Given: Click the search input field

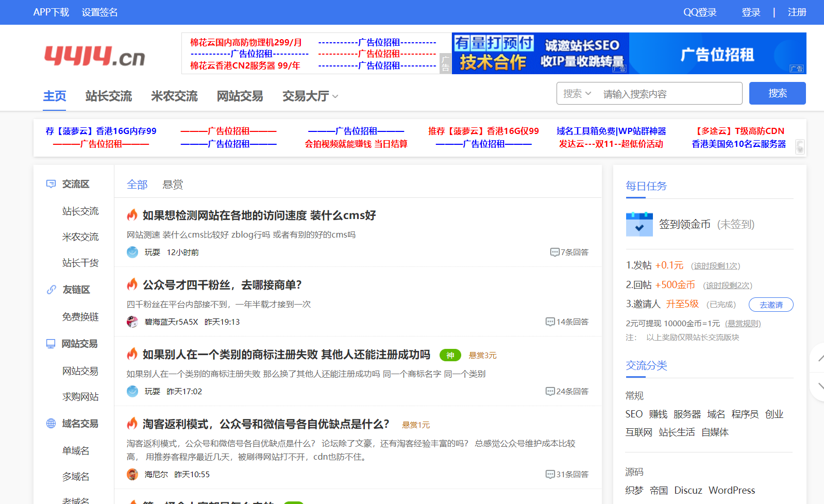Looking at the screenshot, I should tap(669, 94).
